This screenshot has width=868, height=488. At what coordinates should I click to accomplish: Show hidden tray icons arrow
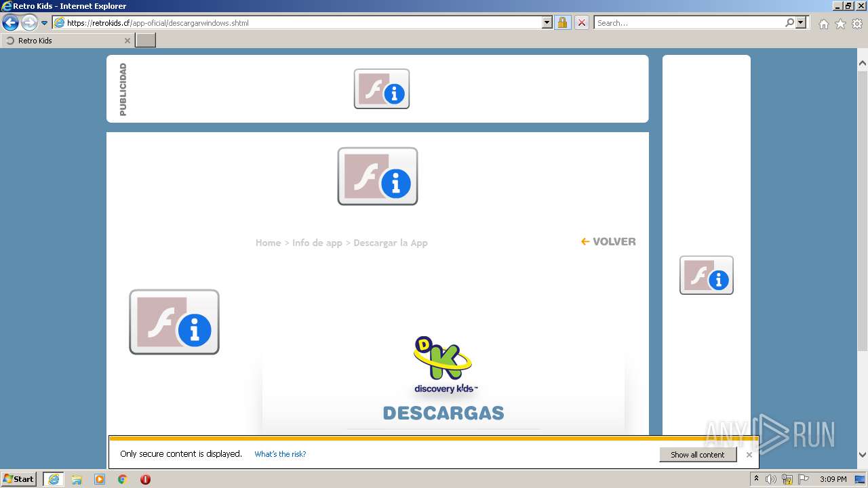[756, 479]
